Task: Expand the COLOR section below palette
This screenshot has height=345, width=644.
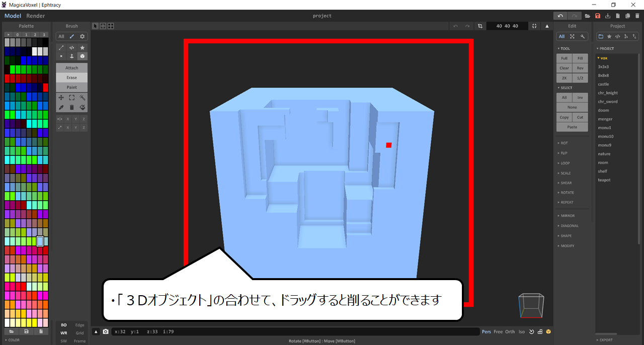Action: coord(12,340)
